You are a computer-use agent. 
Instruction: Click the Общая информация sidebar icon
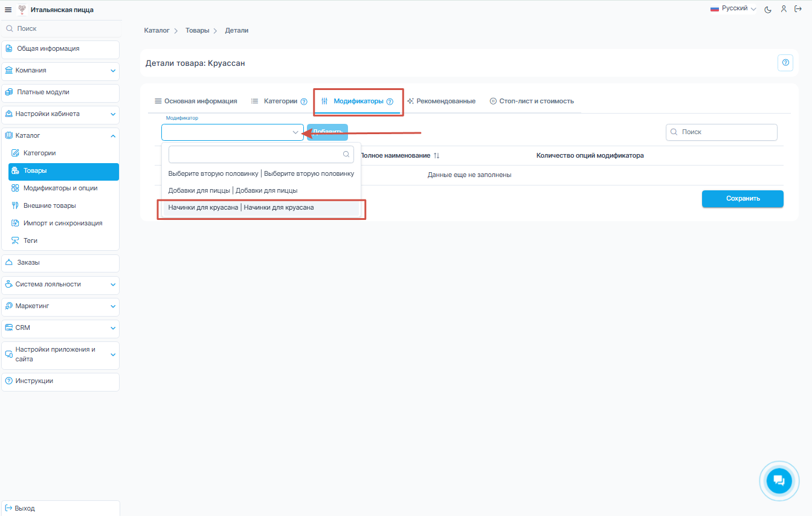tap(9, 48)
